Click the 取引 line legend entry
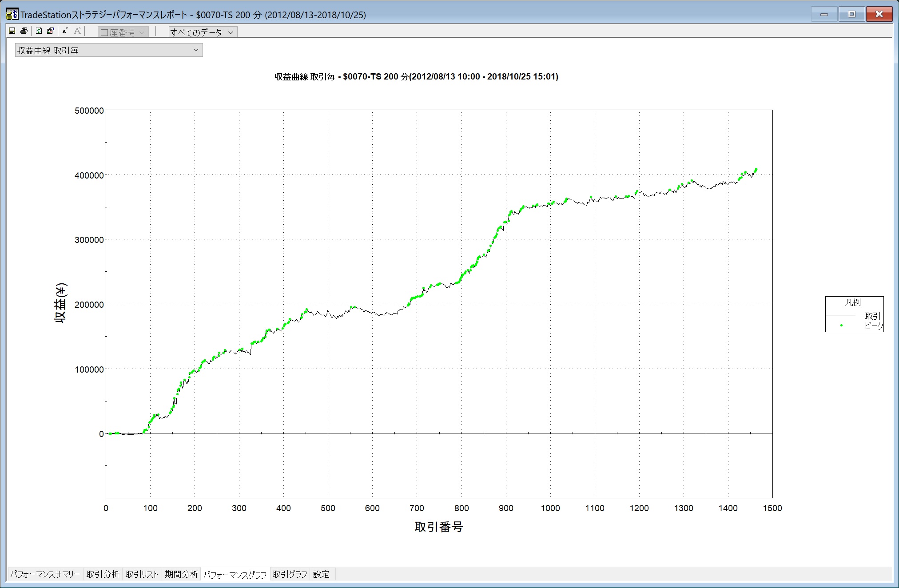 click(872, 316)
